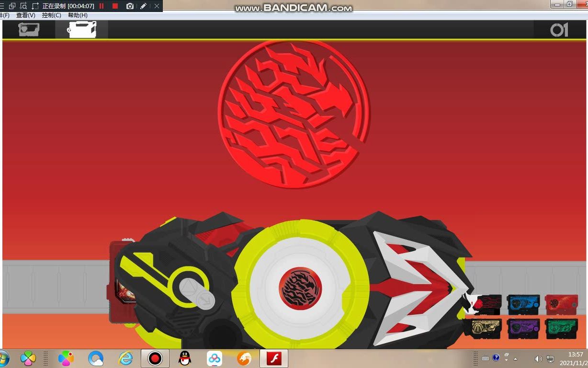
Task: Take a screenshot with Bandicam camera icon
Action: 130,6
